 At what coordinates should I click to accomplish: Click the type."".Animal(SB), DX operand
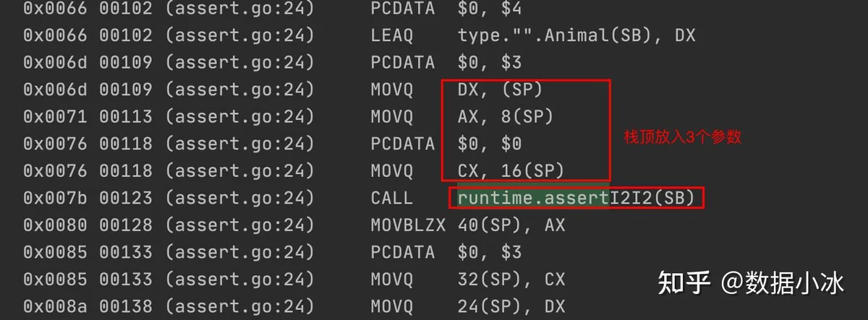coord(576,35)
